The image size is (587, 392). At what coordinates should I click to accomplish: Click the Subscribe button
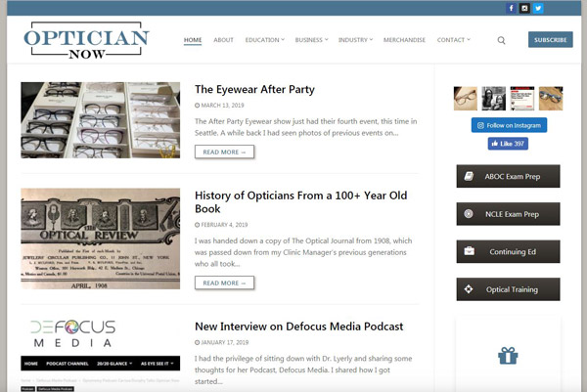(x=550, y=40)
